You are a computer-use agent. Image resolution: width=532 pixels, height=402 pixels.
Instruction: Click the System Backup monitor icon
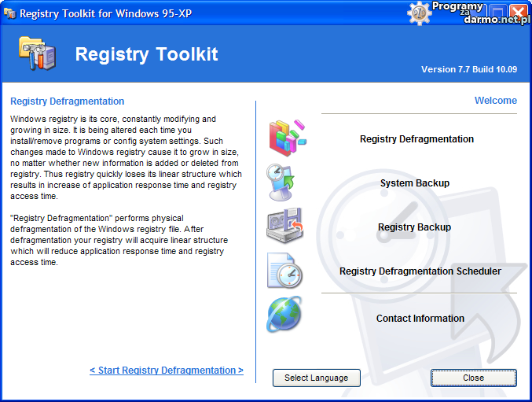283,183
